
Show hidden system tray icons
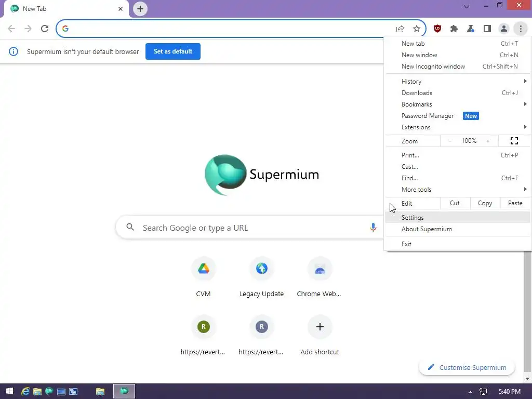pyautogui.click(x=470, y=392)
